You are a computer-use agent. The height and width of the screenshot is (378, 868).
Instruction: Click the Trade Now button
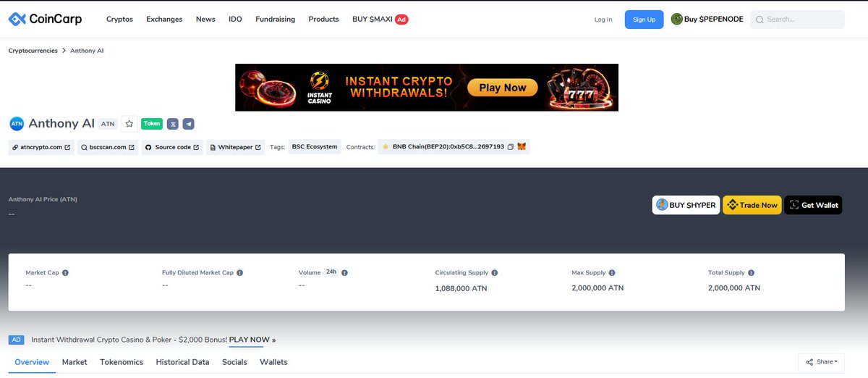pos(752,205)
